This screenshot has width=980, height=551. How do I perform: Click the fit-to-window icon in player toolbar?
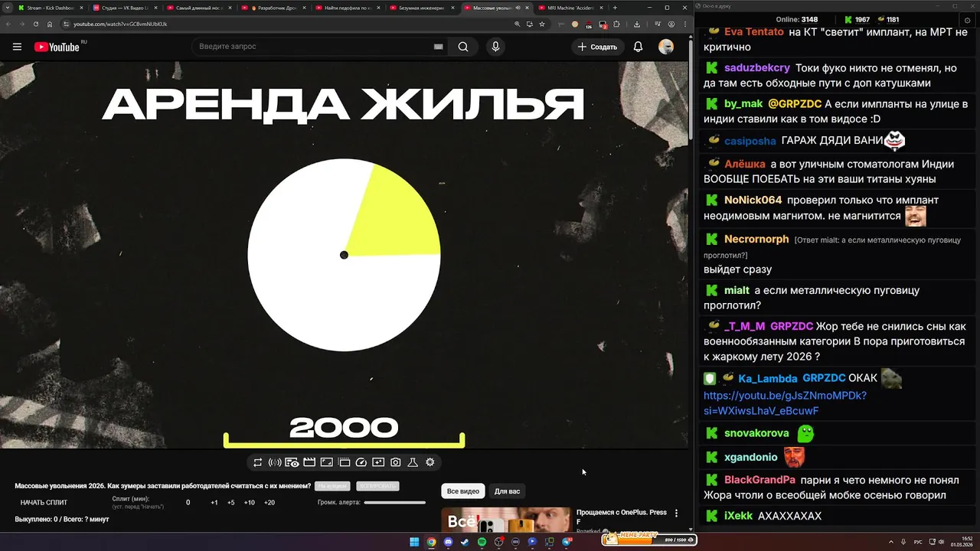pyautogui.click(x=326, y=462)
